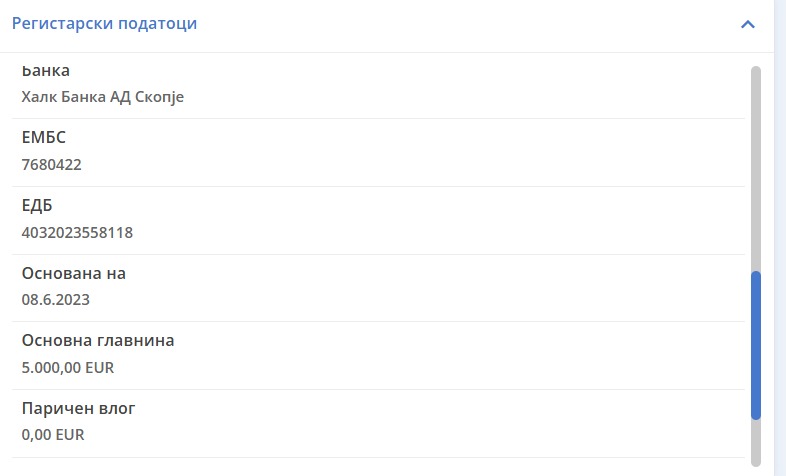Click the Банка field label
This screenshot has height=476, width=786.
coord(46,72)
